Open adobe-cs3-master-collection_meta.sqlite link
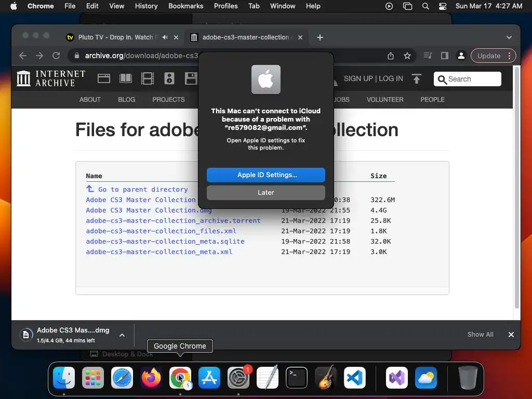The image size is (532, 399). 165,241
